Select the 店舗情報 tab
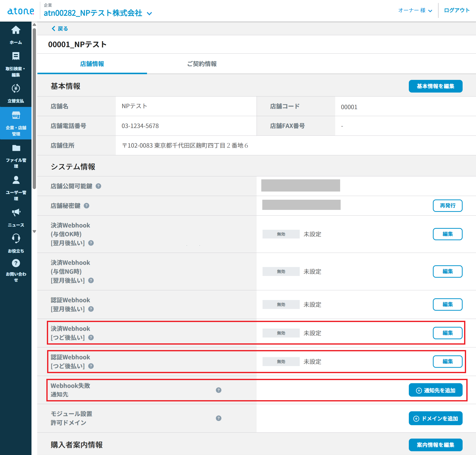The width and height of the screenshot is (476, 455). 92,64
